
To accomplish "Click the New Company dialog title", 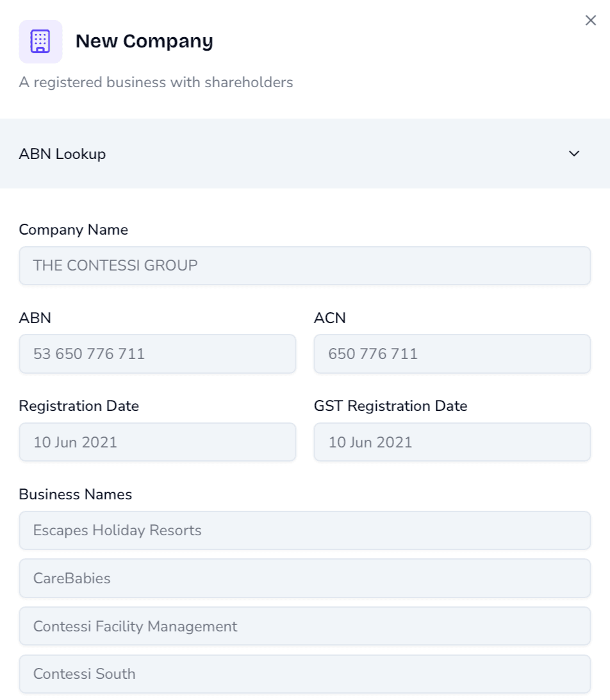I will point(144,40).
